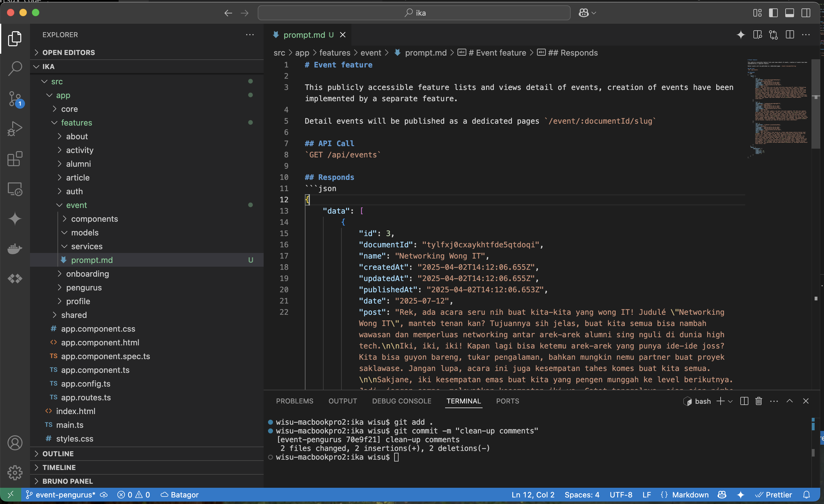Image resolution: width=824 pixels, height=504 pixels.
Task: Click the ika search command center
Action: [414, 13]
